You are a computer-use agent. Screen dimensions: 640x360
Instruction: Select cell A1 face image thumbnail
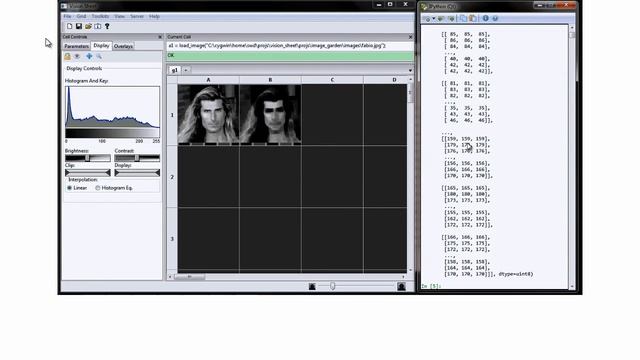209,114
